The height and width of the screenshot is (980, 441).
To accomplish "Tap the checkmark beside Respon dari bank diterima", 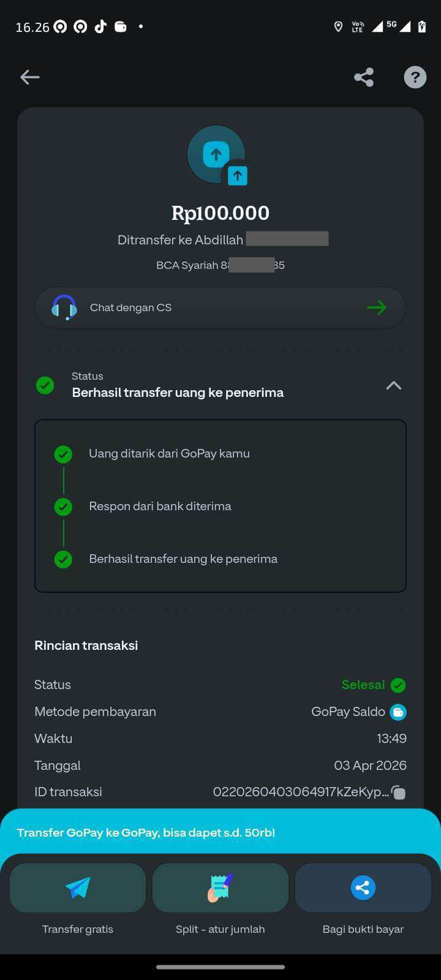I will tap(63, 507).
